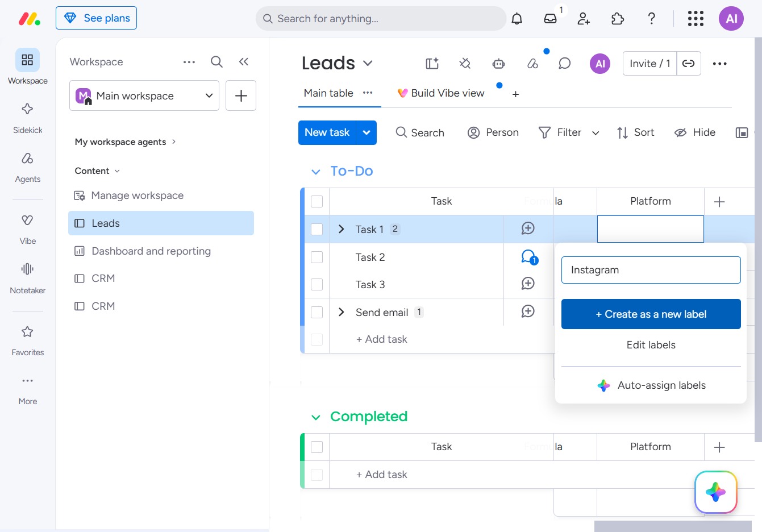Screen dimensions: 762x532
Task: Switch to the Main table tab
Action: (328, 93)
